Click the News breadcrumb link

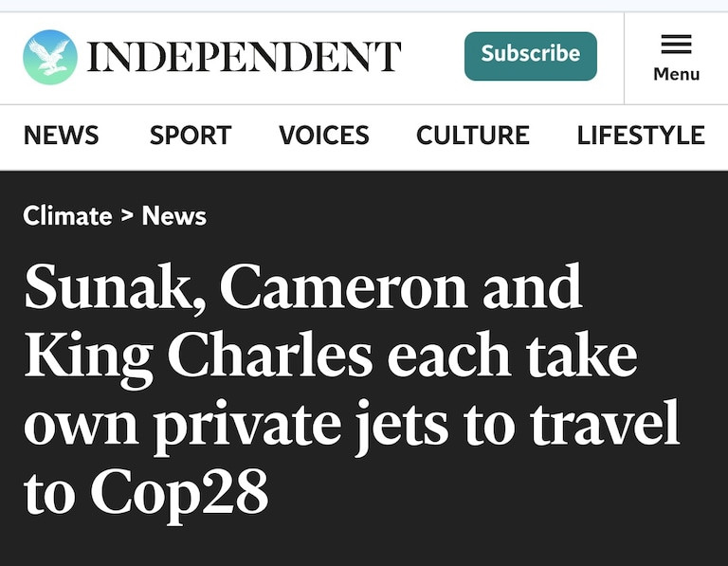(x=173, y=216)
